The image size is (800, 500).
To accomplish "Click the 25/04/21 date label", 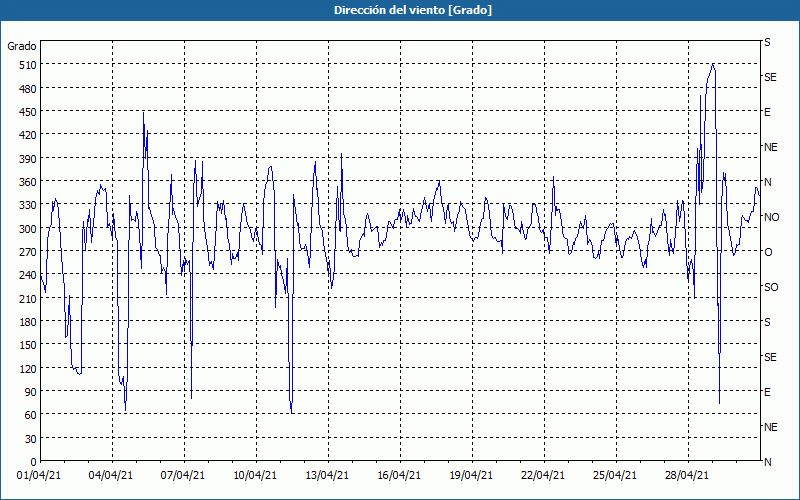I will click(615, 476).
